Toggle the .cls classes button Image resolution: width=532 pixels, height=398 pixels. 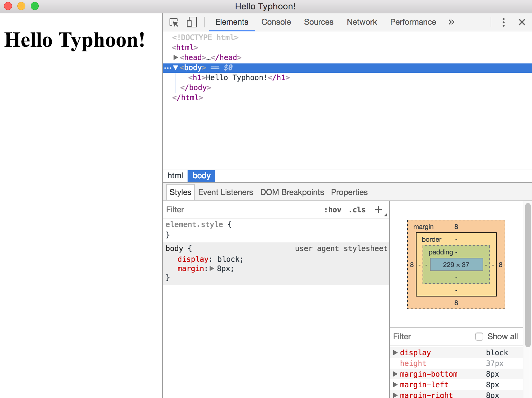[357, 210]
